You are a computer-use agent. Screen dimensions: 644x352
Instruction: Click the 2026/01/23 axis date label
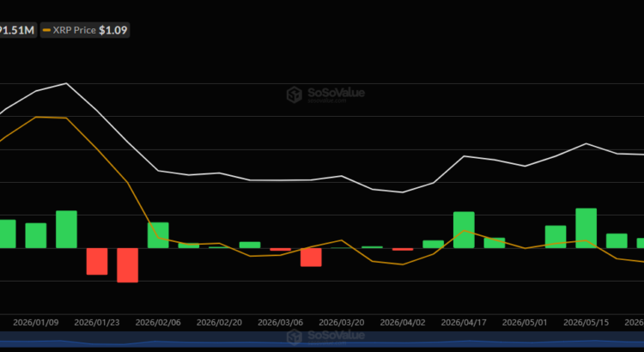[97, 323]
